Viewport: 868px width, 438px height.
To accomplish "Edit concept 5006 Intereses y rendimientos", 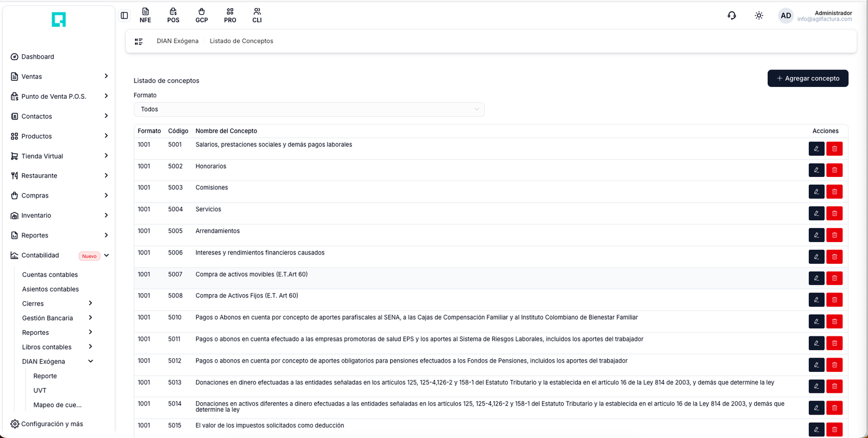I will [x=816, y=257].
